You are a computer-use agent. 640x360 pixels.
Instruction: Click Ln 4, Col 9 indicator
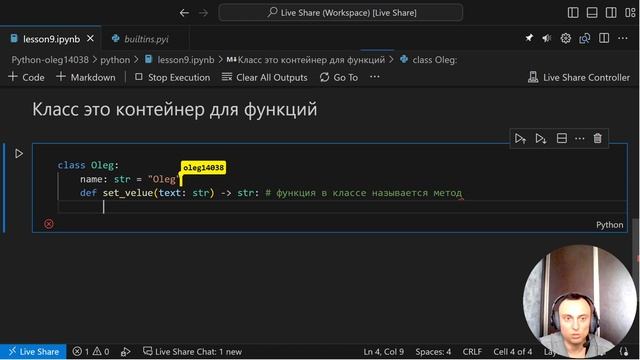click(x=384, y=351)
